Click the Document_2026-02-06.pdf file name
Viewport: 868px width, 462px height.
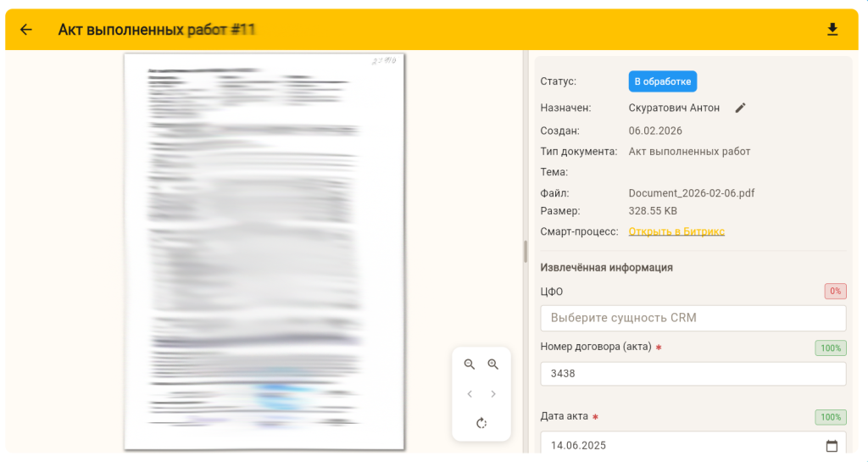(691, 193)
